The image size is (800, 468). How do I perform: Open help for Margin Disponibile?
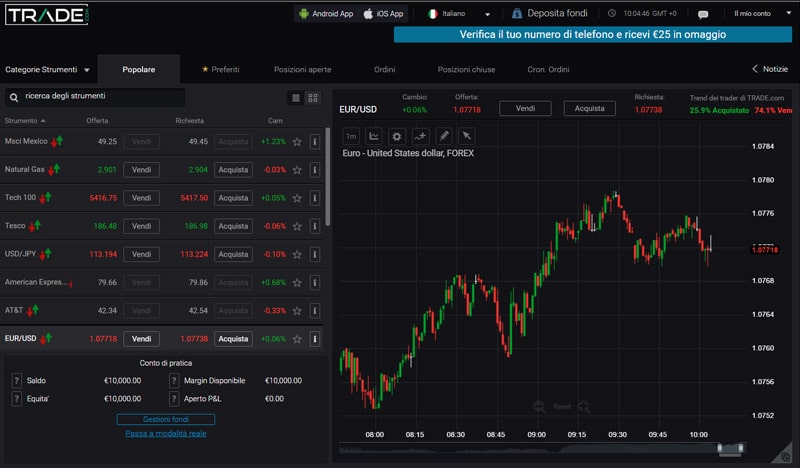click(174, 381)
